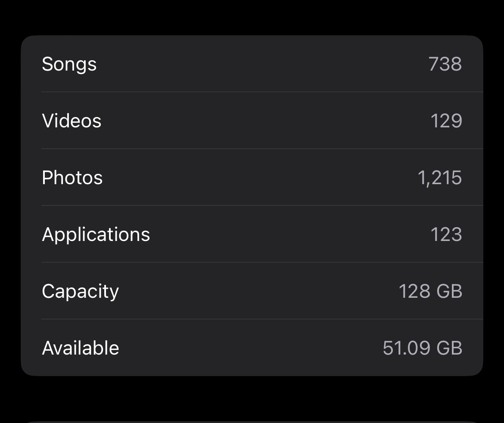Click the Photos label
504x423 pixels.
click(x=72, y=178)
